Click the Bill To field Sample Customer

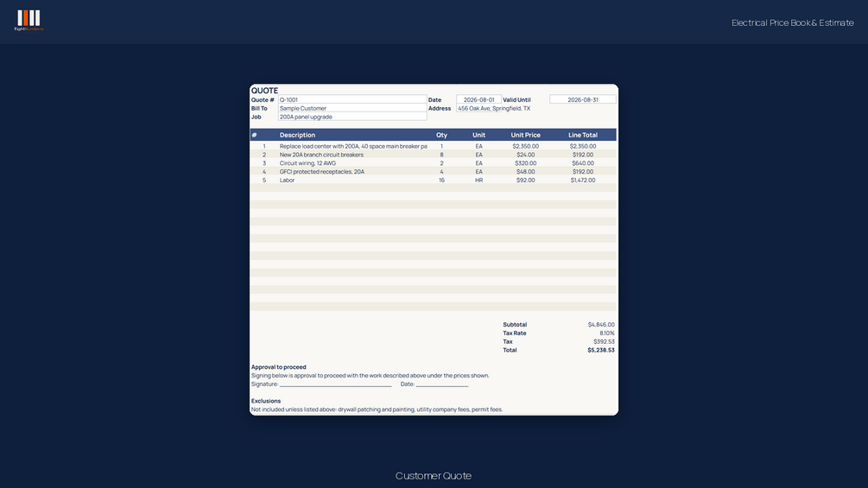(352, 109)
